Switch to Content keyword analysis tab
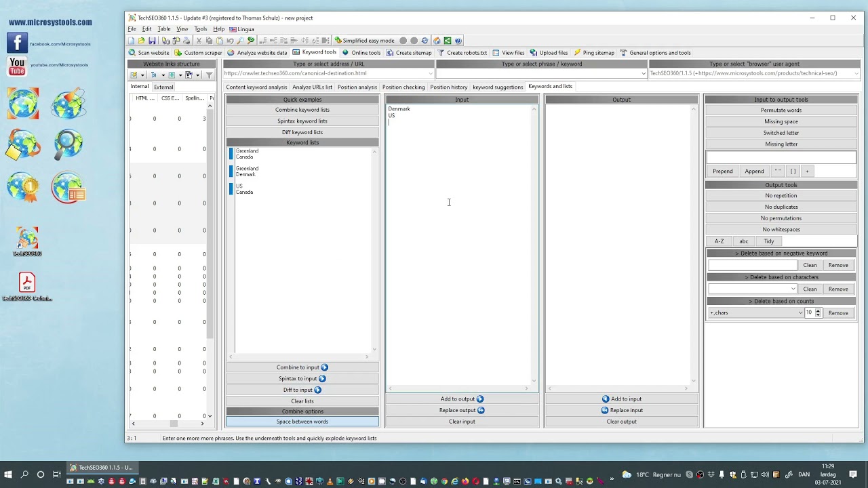The image size is (868, 488). pos(256,87)
